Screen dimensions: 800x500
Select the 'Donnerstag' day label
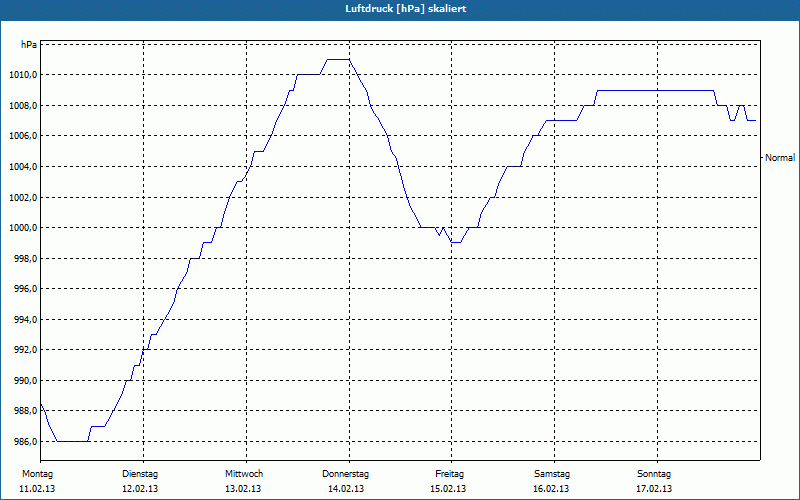[x=345, y=474]
